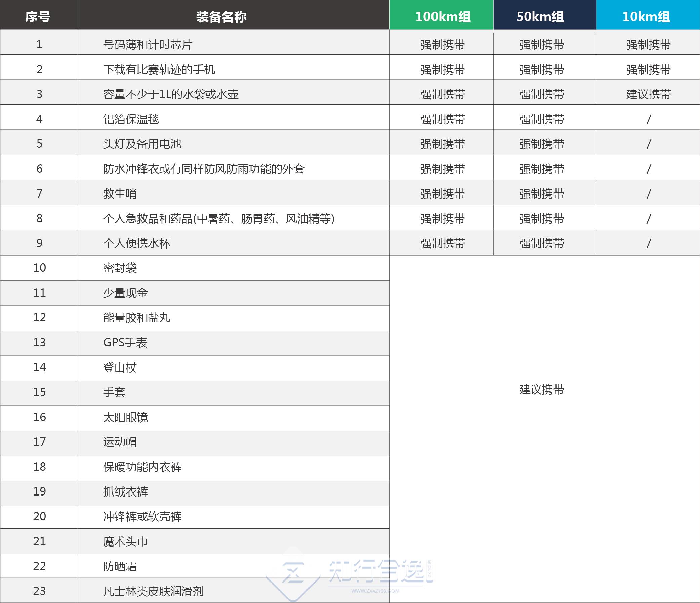Click the 50km组 dark blue header
The width and height of the screenshot is (700, 603).
pyautogui.click(x=540, y=16)
